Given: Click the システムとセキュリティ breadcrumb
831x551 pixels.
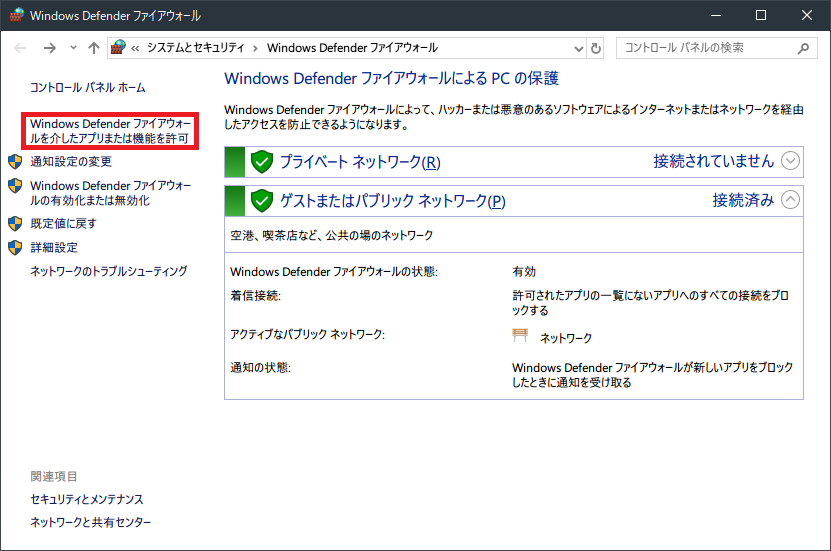Looking at the screenshot, I should (x=196, y=48).
